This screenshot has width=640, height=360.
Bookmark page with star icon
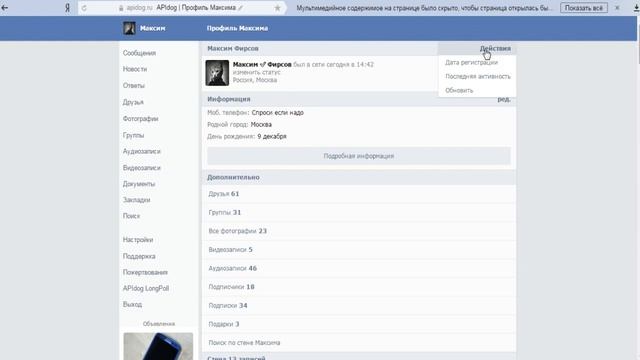(x=278, y=8)
